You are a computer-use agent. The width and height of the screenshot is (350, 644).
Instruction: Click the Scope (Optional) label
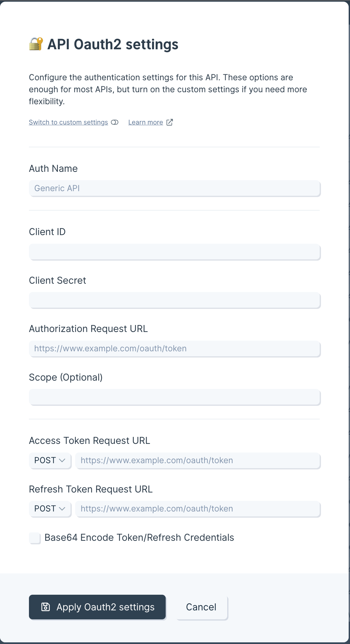[66, 377]
